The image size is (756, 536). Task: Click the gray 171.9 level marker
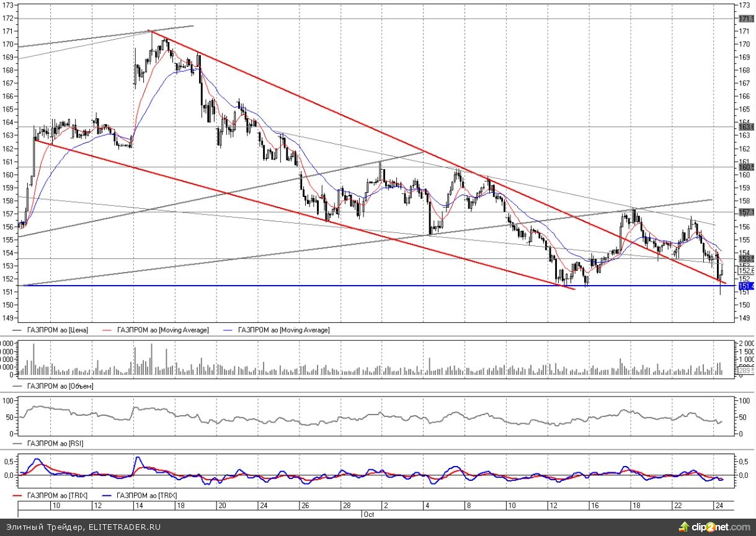coord(745,19)
